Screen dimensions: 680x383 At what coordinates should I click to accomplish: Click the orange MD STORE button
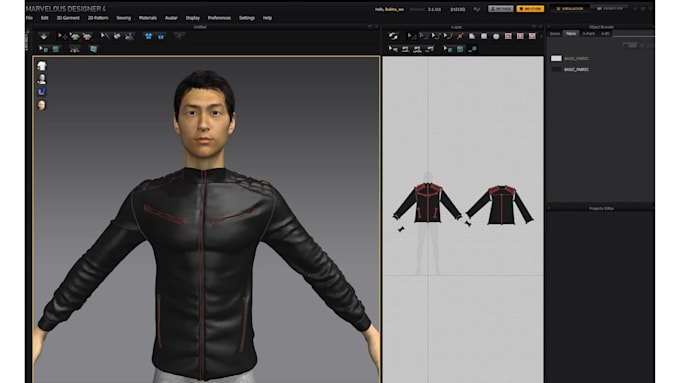530,9
